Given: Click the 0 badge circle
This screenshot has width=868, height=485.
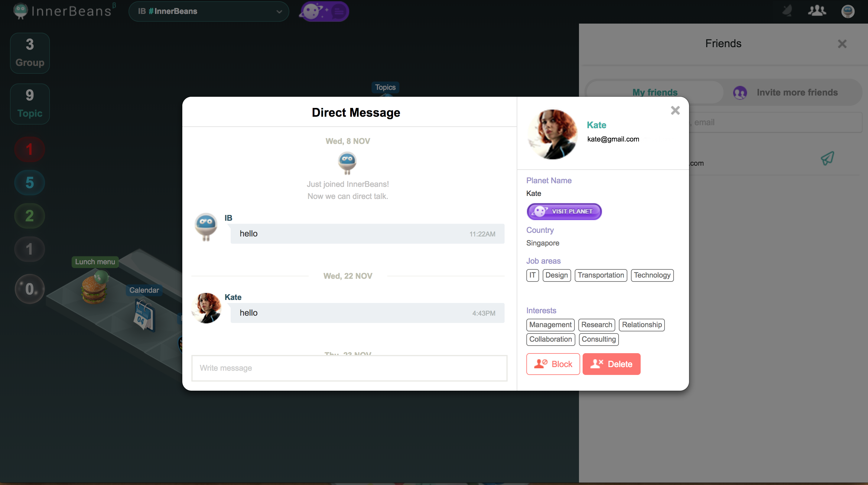Looking at the screenshot, I should pos(30,289).
